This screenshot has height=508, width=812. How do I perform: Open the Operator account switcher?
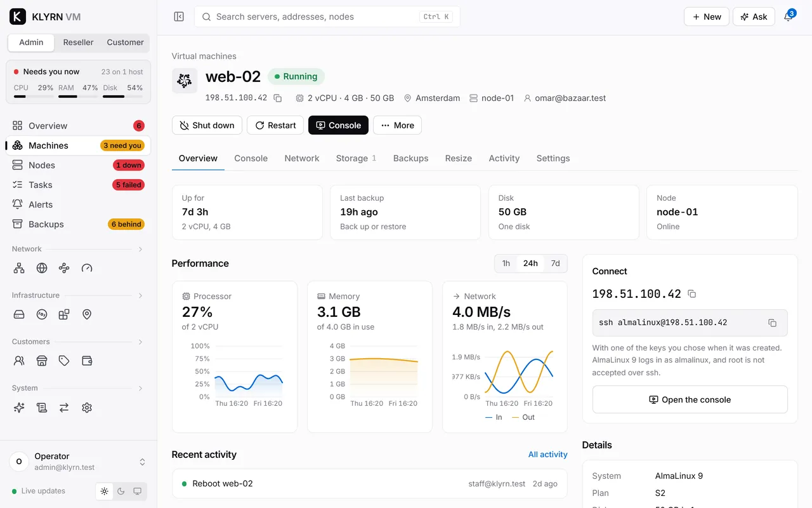tap(79, 462)
